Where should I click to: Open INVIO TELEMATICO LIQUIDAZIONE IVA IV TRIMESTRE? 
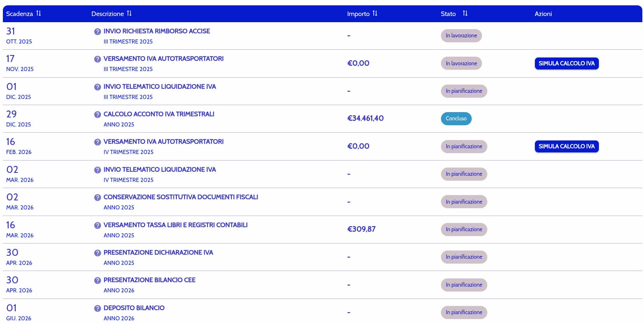coord(322,174)
